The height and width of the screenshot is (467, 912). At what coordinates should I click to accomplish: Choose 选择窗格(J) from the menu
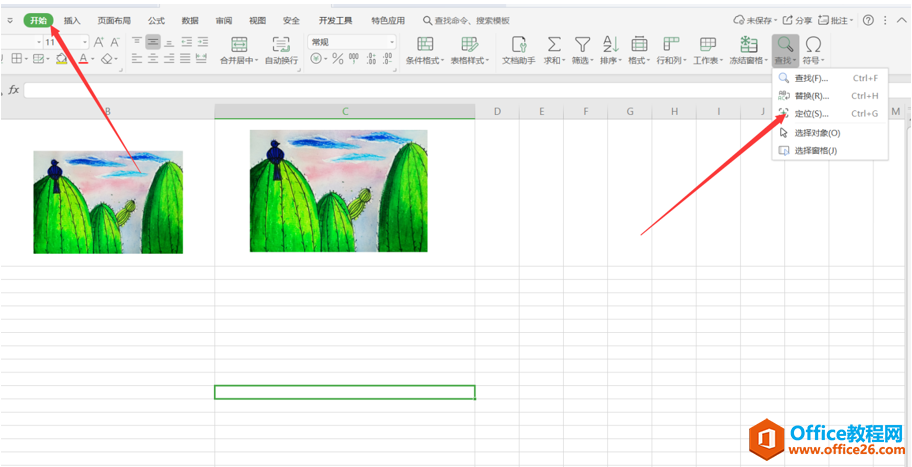pyautogui.click(x=830, y=151)
